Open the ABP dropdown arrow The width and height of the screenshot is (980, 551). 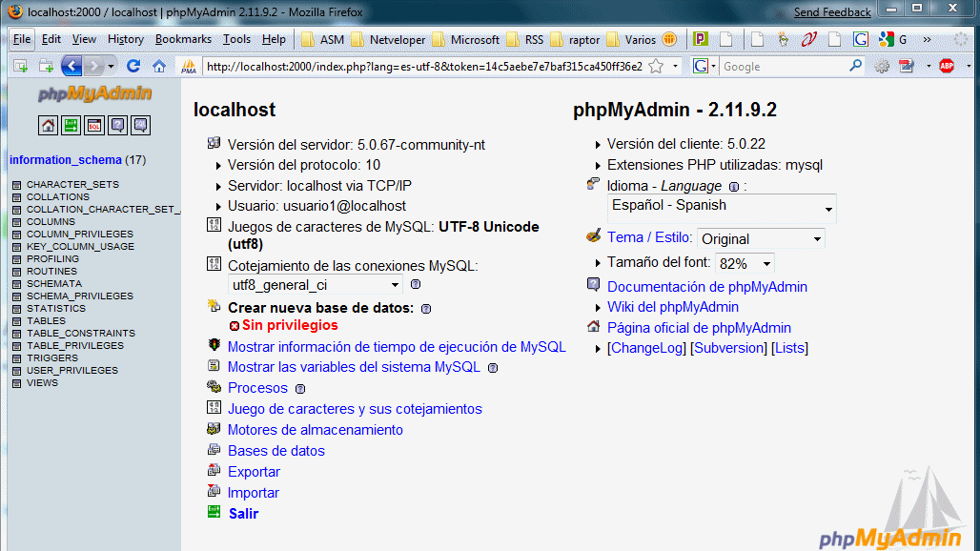coord(969,66)
